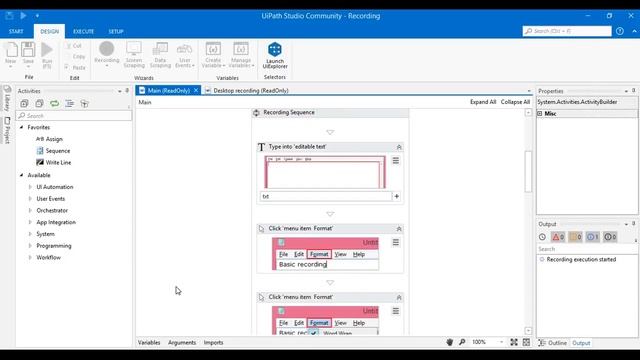
Task: Expand UI Automation category
Action: tap(30, 187)
